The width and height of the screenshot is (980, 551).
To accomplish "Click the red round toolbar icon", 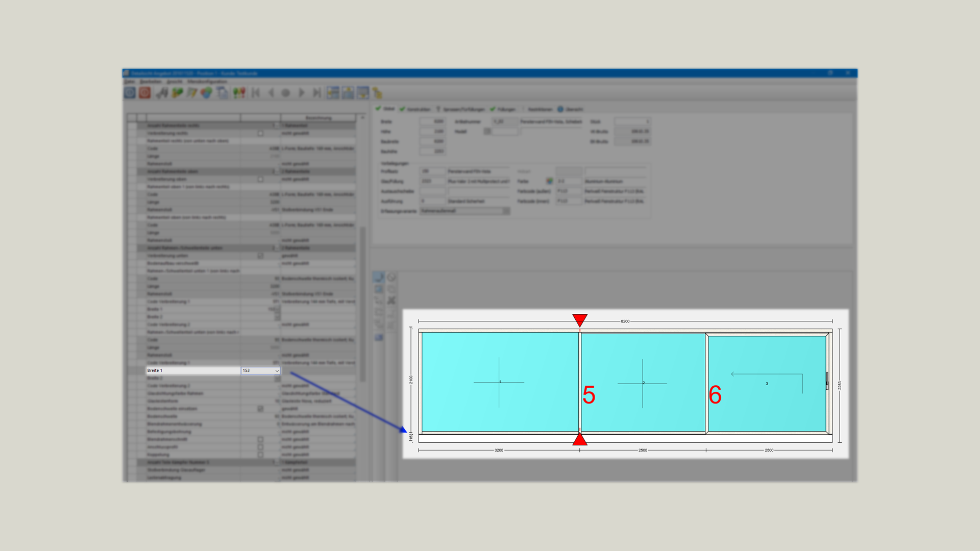I will [x=145, y=93].
